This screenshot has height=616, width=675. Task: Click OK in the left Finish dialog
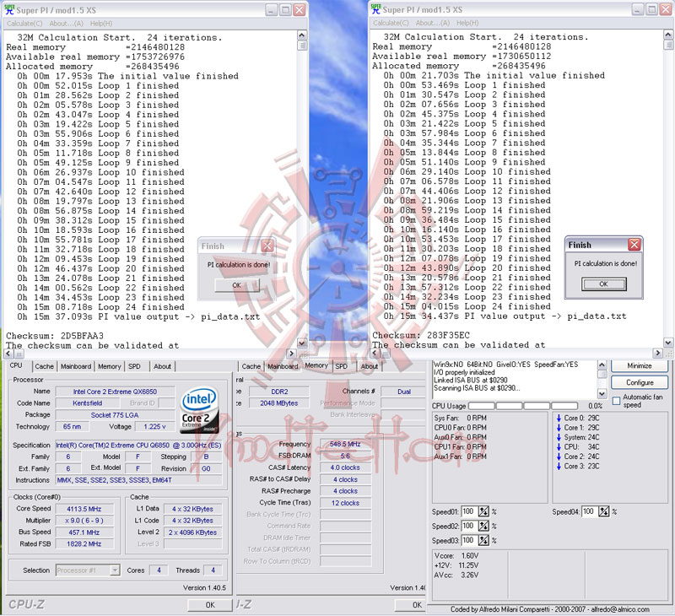(x=237, y=285)
